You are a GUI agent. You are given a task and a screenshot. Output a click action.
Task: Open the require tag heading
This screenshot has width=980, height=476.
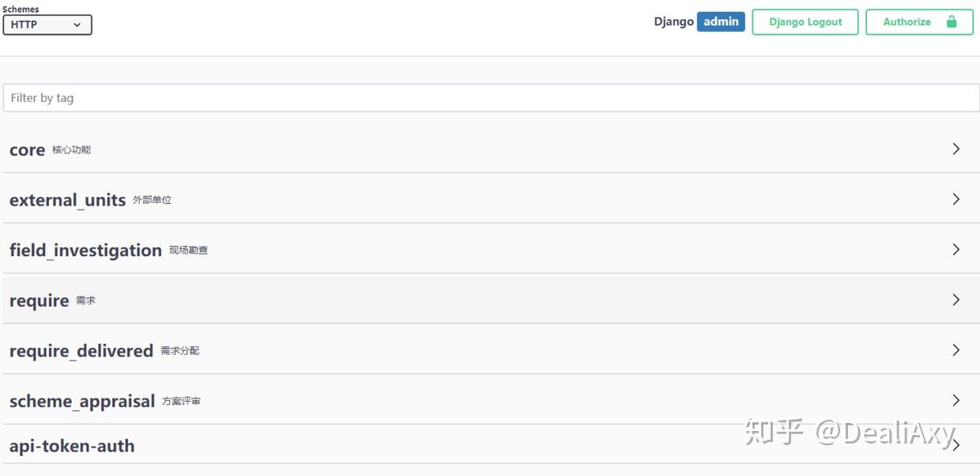(x=39, y=301)
